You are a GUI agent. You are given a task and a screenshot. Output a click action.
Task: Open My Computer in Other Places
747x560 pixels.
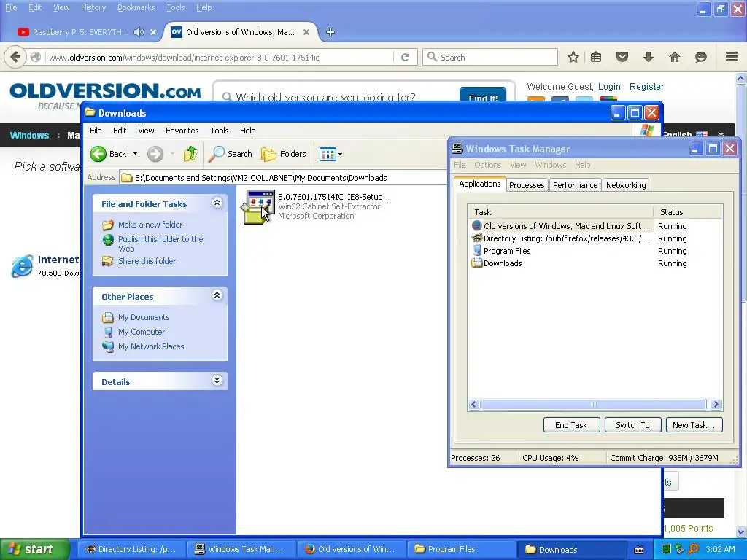142,332
